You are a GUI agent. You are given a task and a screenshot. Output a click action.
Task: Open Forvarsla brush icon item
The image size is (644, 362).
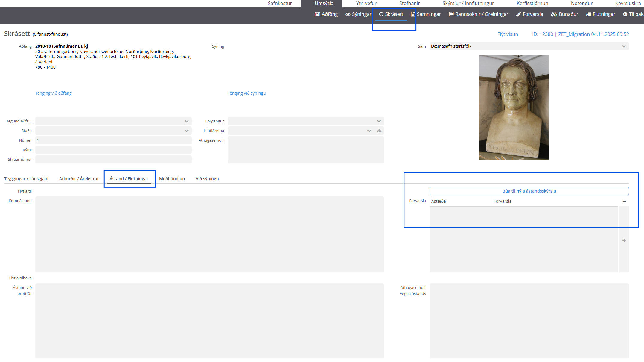[x=529, y=14]
